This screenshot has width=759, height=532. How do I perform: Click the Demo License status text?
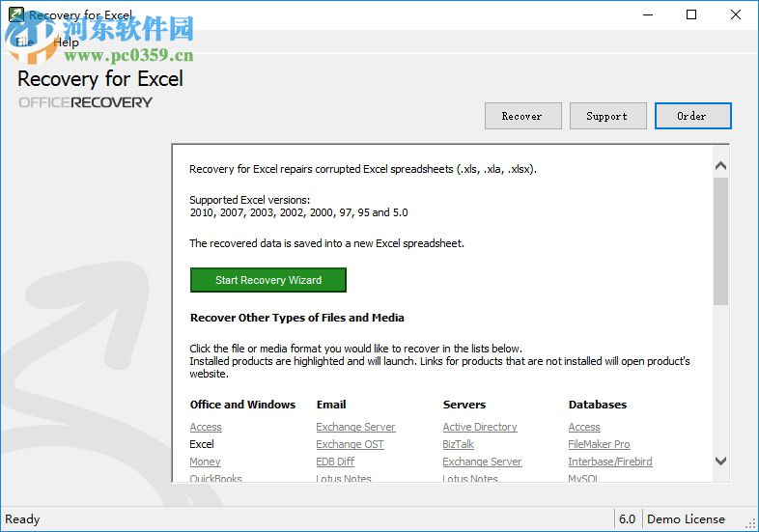pyautogui.click(x=686, y=518)
